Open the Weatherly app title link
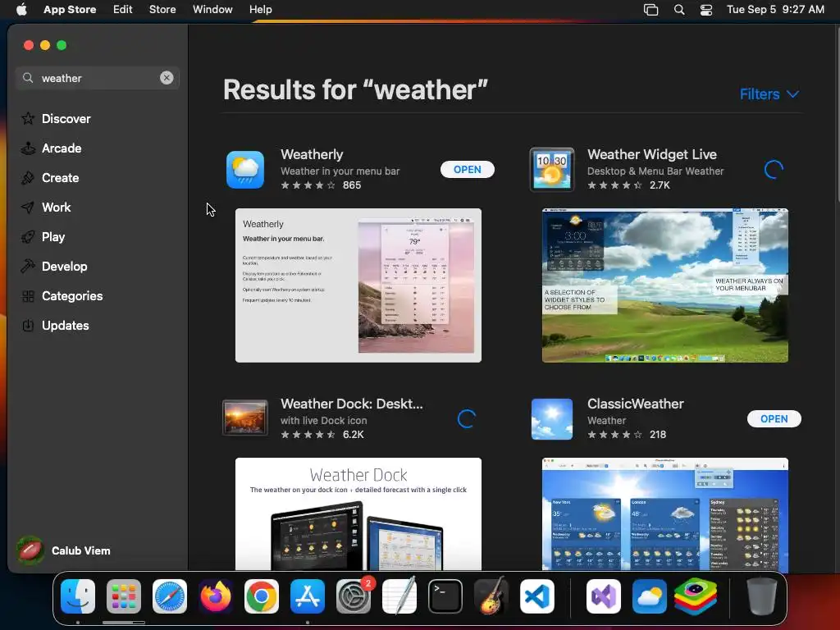Viewport: 840px width, 630px height. [x=312, y=154]
